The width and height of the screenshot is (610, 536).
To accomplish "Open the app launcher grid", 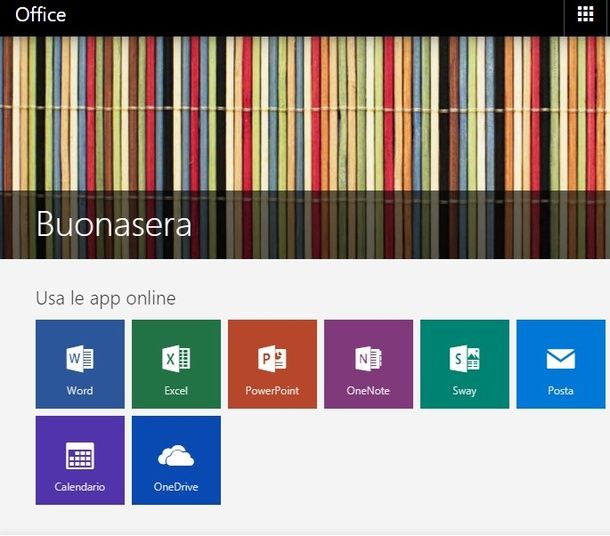I will [x=586, y=14].
